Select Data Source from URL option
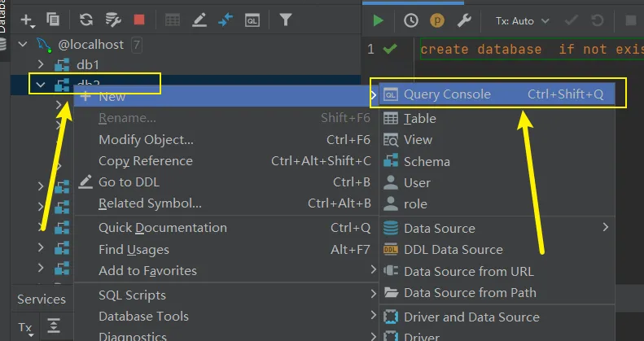 (468, 271)
